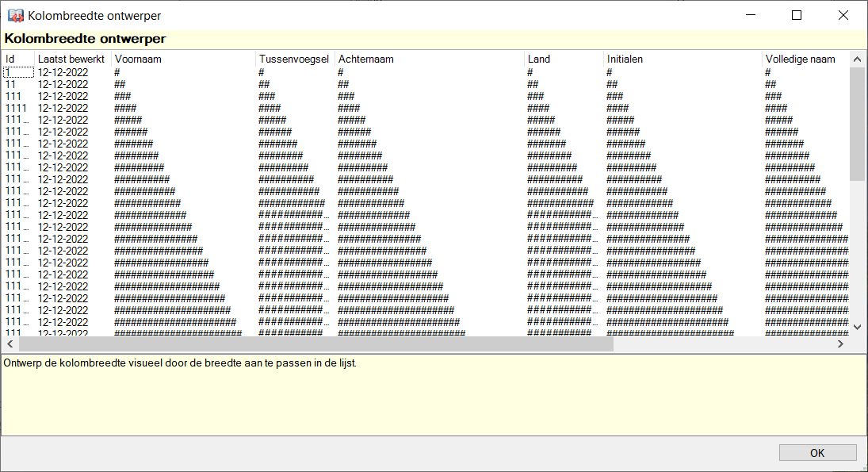Maximize the Kolombreedte ontwerper window
Viewport: 868px width, 472px height.
click(x=797, y=15)
